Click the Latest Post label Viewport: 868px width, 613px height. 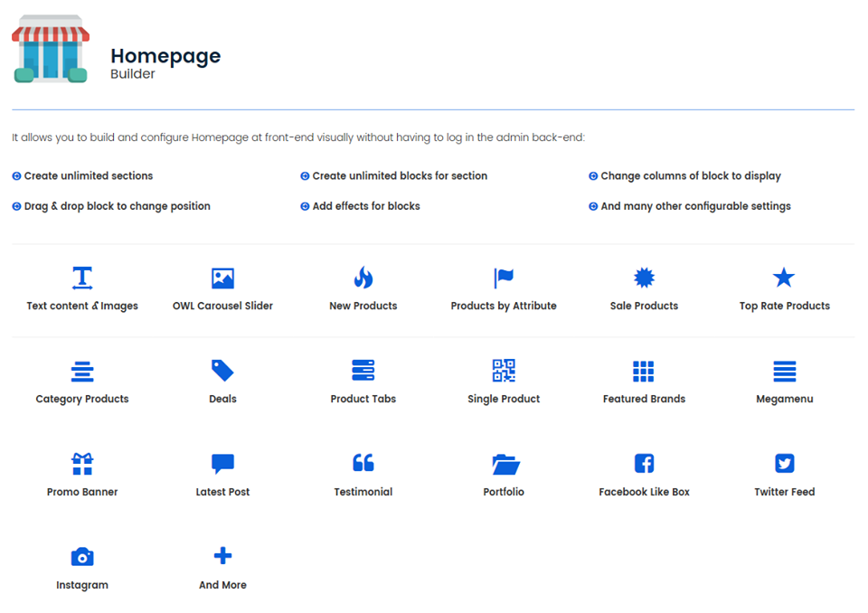pyautogui.click(x=222, y=492)
